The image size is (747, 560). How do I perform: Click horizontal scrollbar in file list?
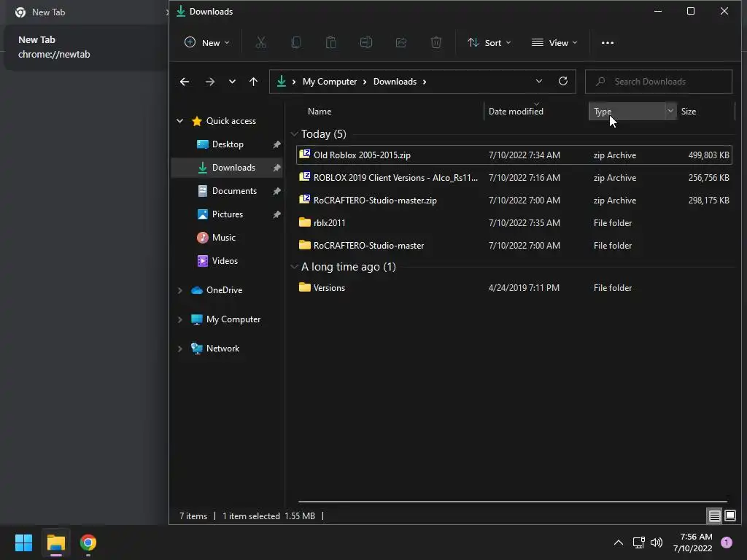pos(513,502)
